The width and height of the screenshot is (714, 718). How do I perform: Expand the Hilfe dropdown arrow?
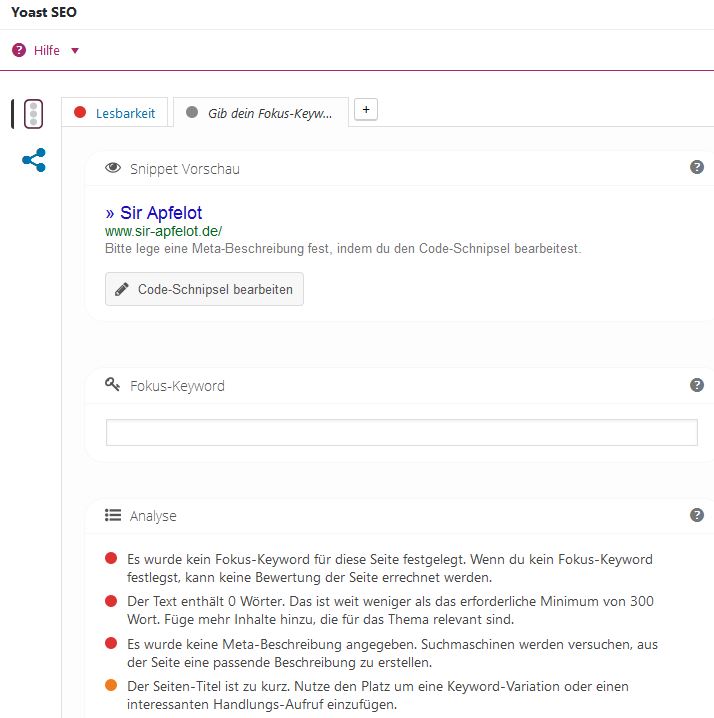point(75,51)
